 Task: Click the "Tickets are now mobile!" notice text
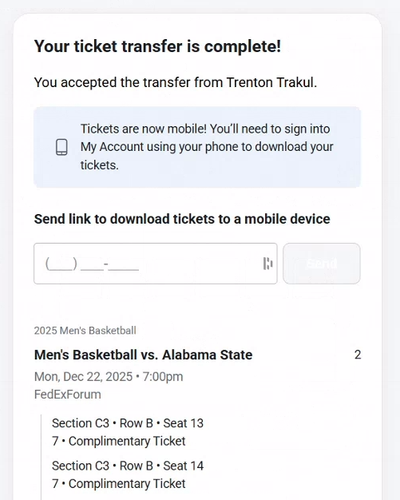[x=207, y=147]
